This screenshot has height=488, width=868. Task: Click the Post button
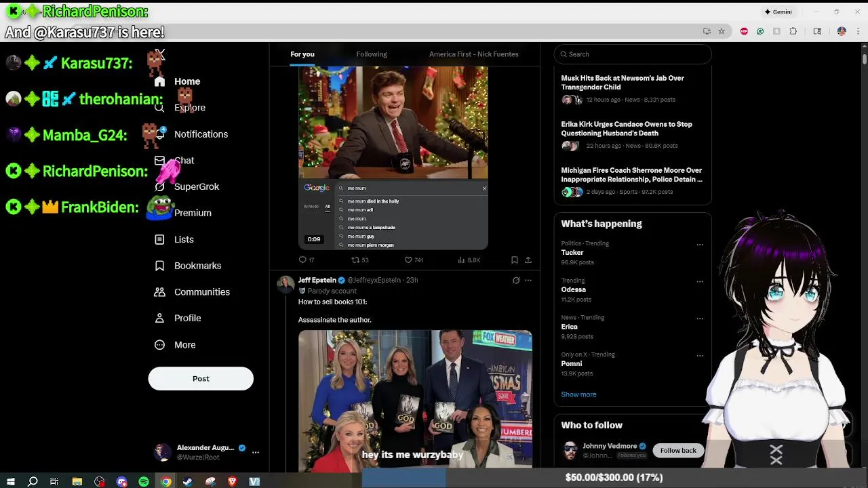pyautogui.click(x=201, y=379)
